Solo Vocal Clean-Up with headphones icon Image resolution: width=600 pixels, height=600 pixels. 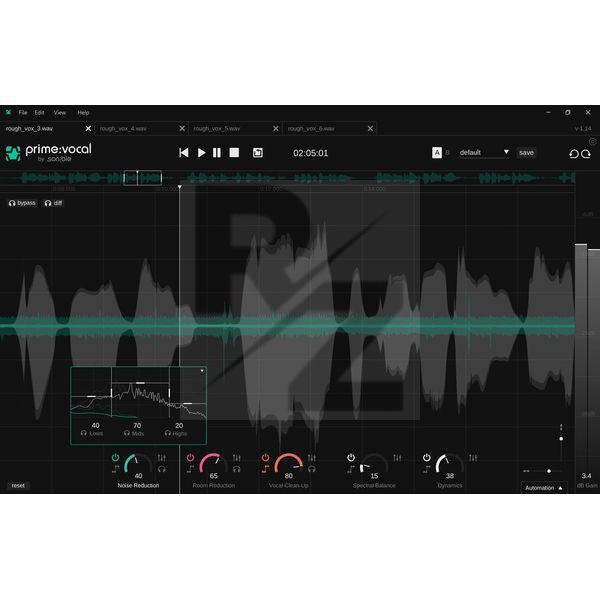[x=312, y=469]
